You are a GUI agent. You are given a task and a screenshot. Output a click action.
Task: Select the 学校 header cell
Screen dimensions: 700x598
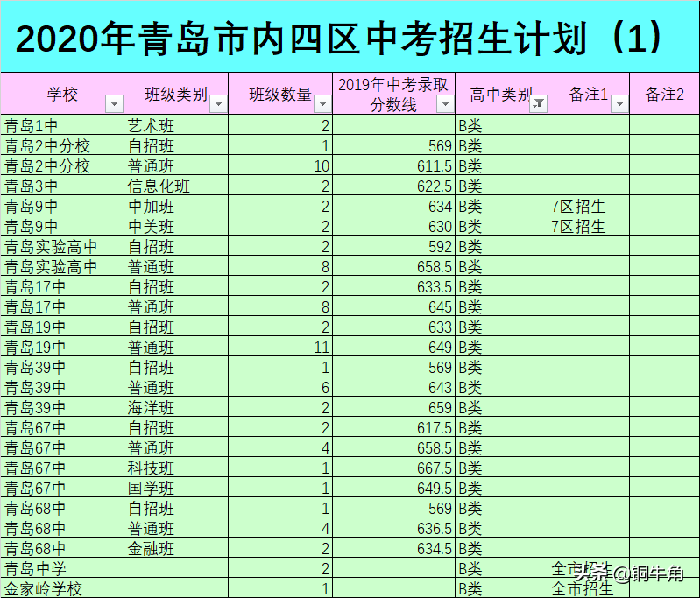click(62, 94)
